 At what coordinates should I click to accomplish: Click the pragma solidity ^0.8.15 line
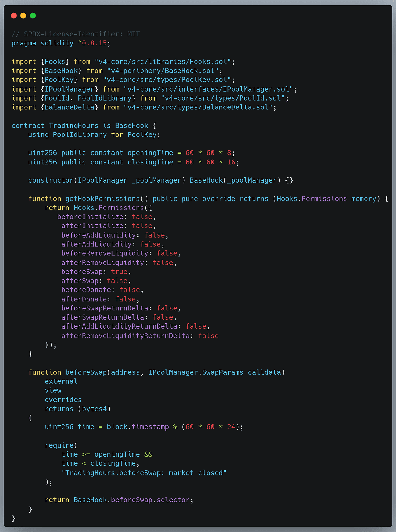coord(61,43)
